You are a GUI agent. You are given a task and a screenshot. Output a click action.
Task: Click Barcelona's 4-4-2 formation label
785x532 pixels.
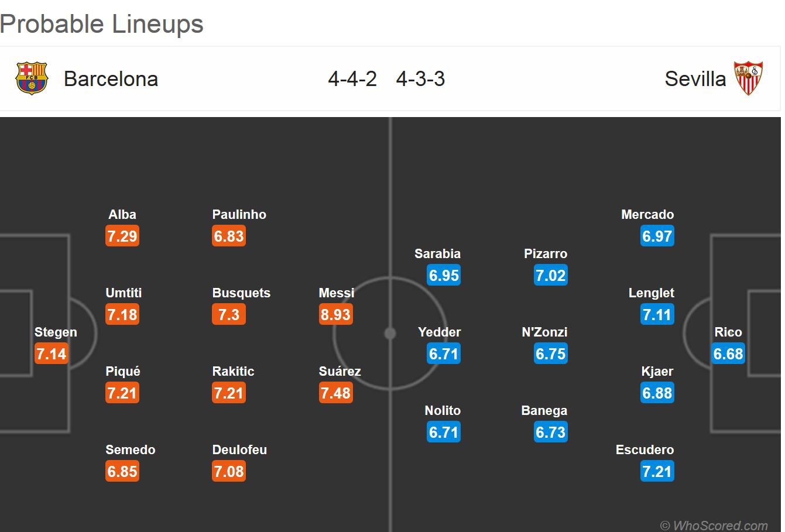(x=352, y=79)
